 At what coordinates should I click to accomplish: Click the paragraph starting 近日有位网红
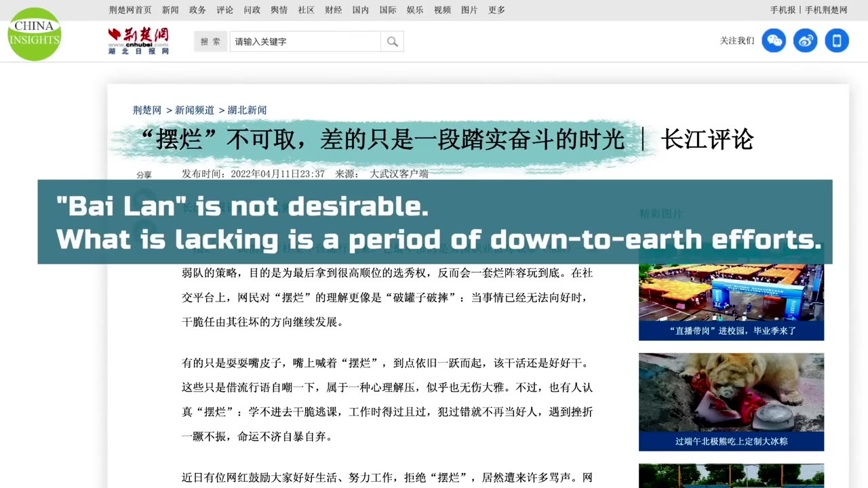[x=388, y=478]
